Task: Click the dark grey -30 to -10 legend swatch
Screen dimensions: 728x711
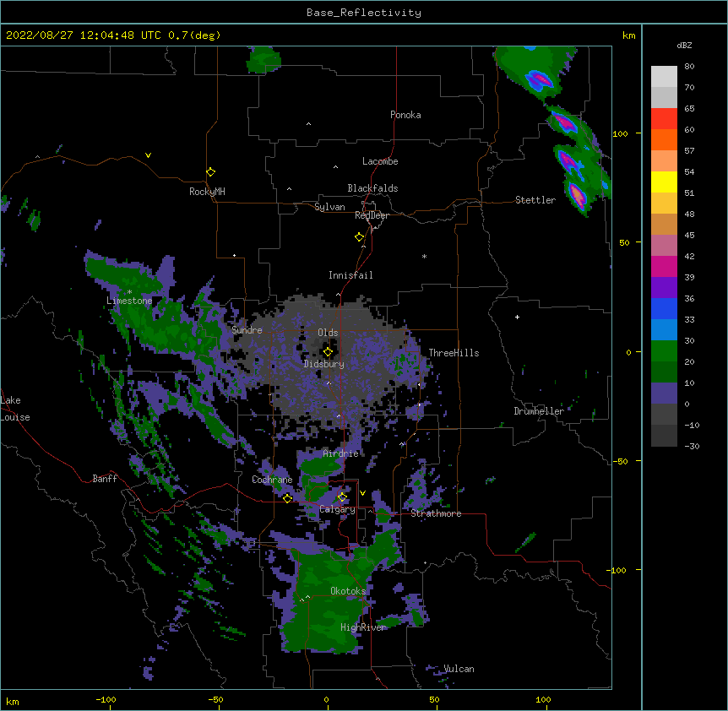Action: click(x=664, y=436)
